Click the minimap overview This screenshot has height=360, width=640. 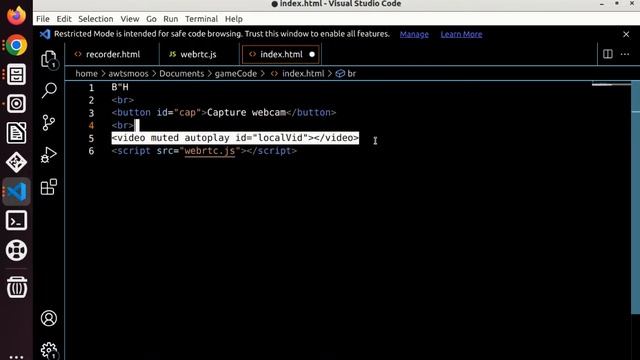[x=611, y=85]
